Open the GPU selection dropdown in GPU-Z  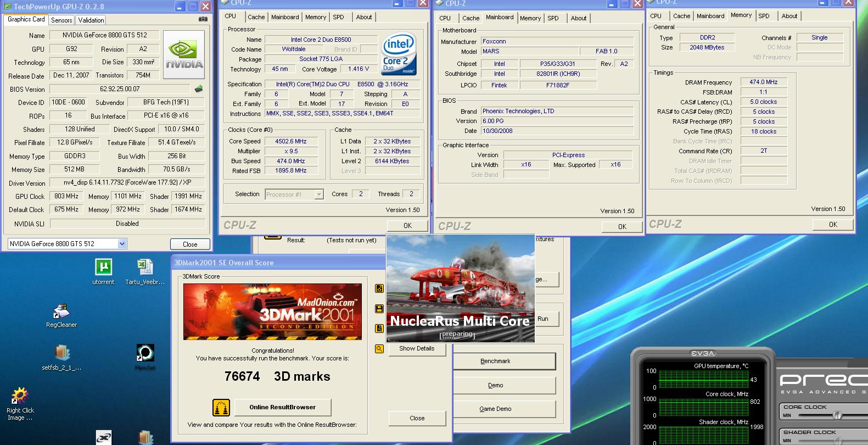[x=122, y=243]
